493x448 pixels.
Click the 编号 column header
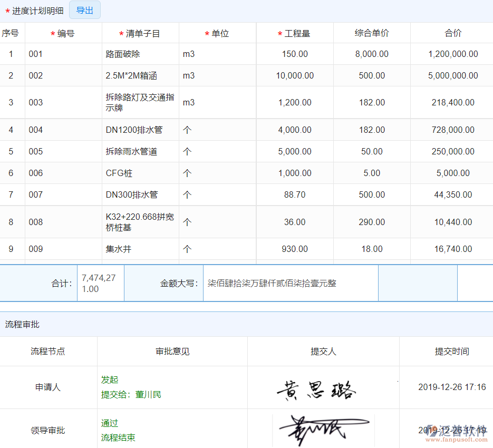[x=64, y=33]
